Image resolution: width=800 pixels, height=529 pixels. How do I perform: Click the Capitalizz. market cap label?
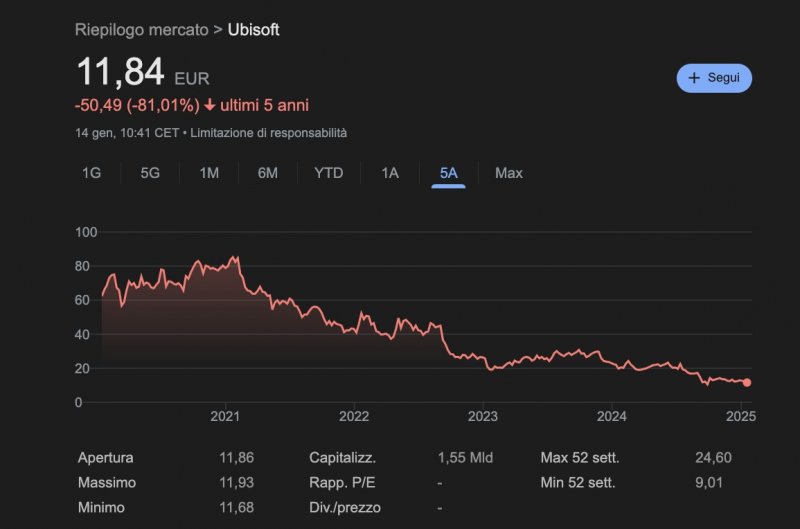(342, 458)
